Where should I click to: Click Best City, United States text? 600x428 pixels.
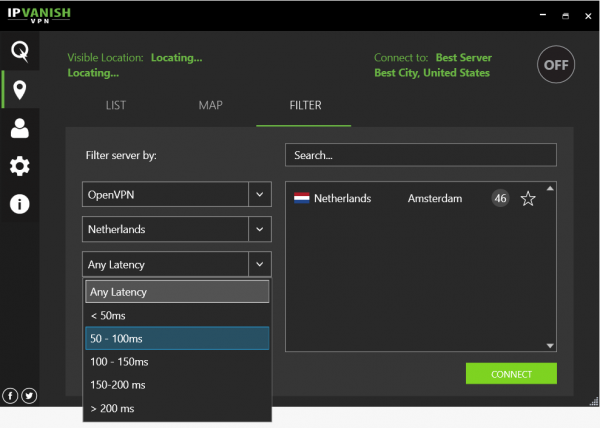[x=432, y=73]
